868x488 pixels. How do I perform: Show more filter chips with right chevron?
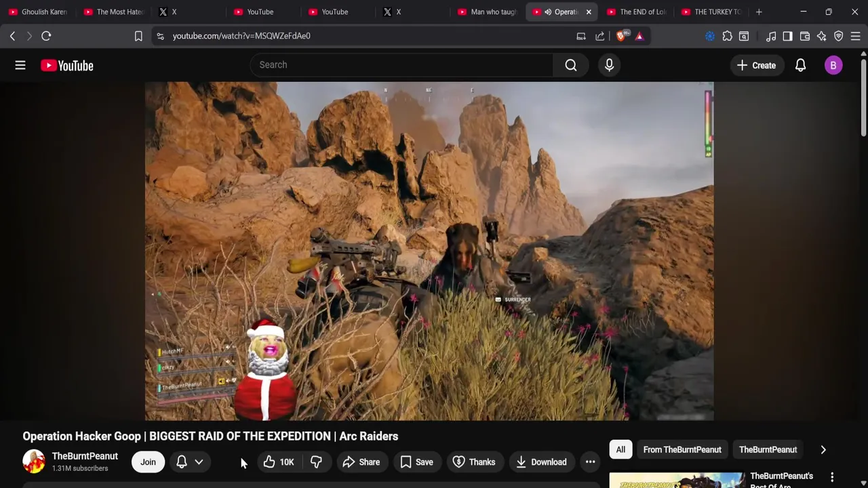823,449
